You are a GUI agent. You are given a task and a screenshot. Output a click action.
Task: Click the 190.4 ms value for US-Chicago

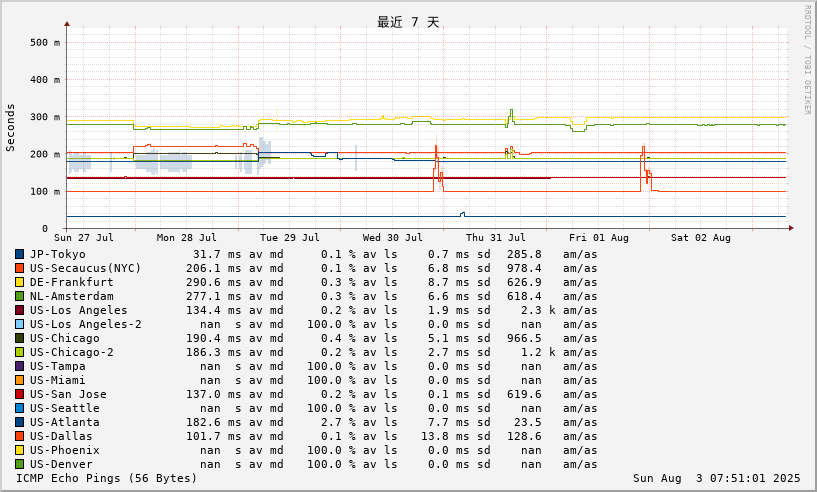click(x=214, y=338)
